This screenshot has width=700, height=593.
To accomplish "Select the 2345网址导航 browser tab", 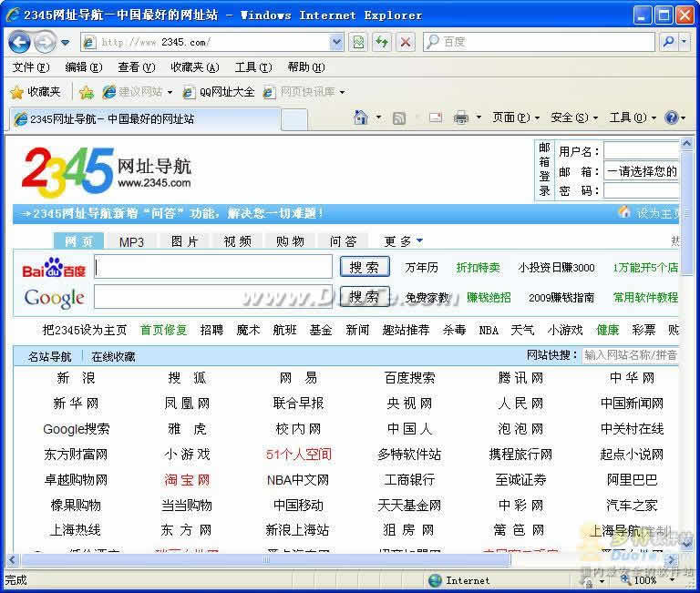I will 143,119.
